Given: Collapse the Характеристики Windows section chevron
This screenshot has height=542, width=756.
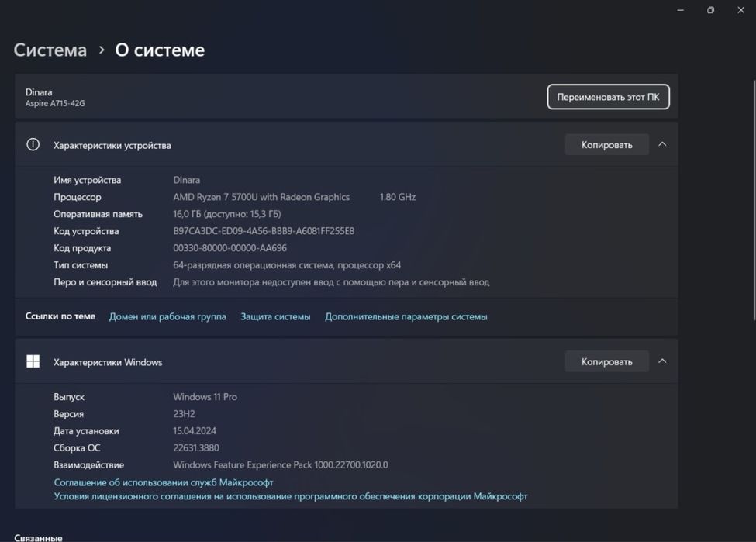Looking at the screenshot, I should (x=662, y=361).
